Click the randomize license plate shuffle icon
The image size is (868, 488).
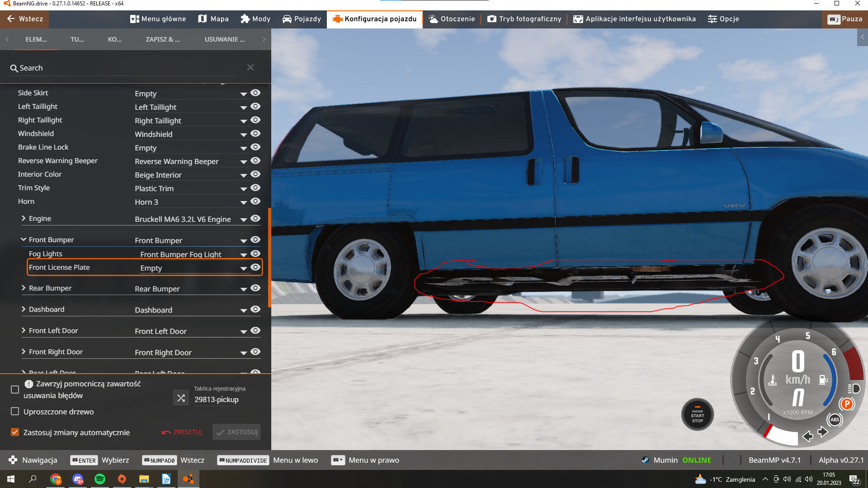click(181, 398)
